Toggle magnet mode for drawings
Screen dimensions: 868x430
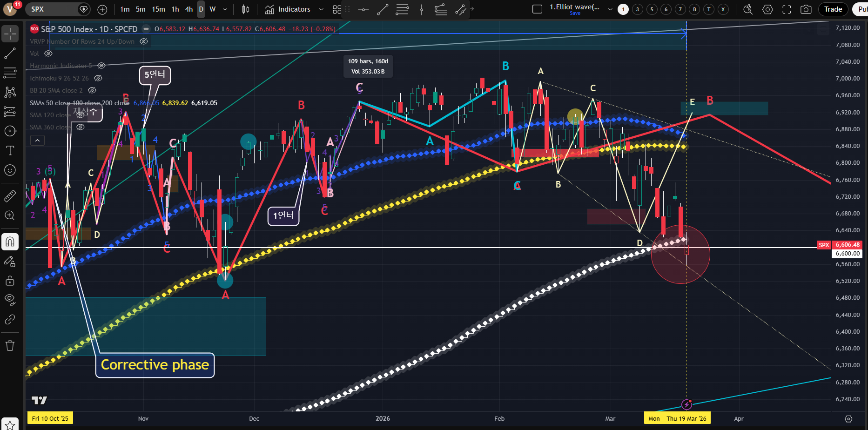pyautogui.click(x=10, y=242)
